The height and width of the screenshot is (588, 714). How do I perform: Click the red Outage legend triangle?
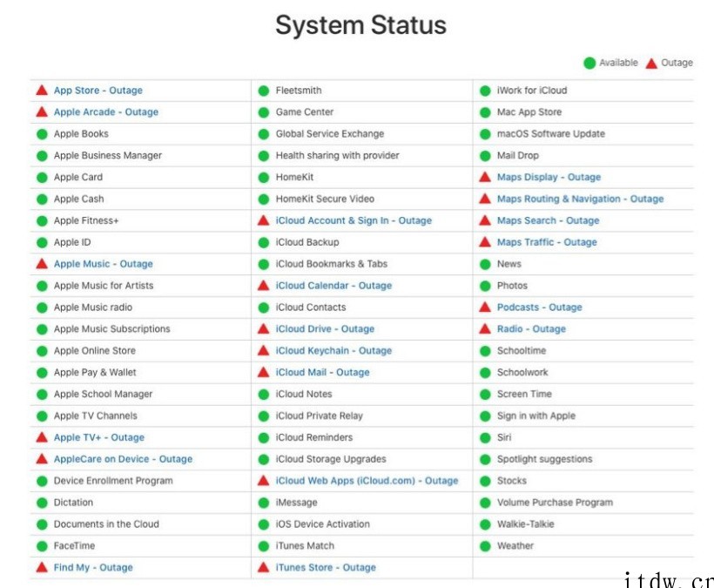tap(651, 63)
